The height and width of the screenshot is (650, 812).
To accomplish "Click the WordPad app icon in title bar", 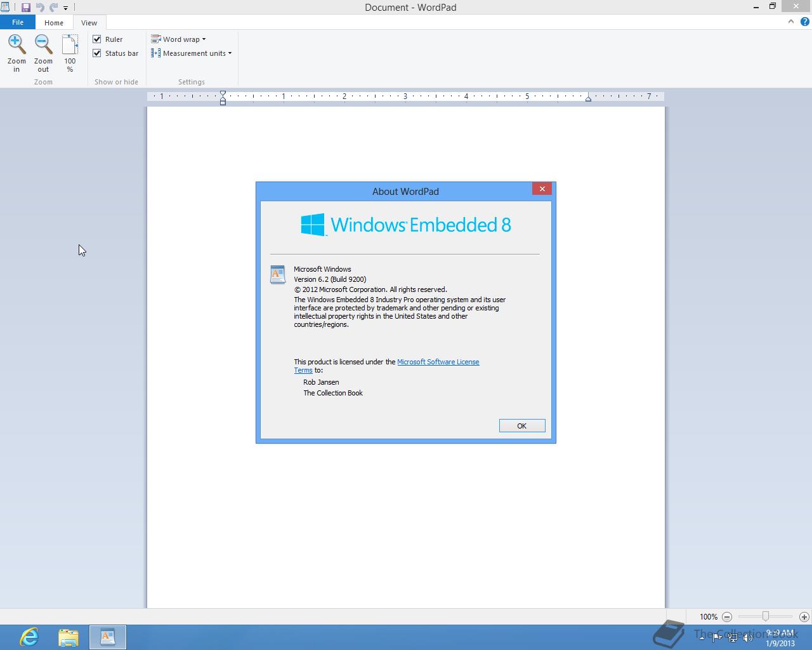I will pyautogui.click(x=5, y=8).
